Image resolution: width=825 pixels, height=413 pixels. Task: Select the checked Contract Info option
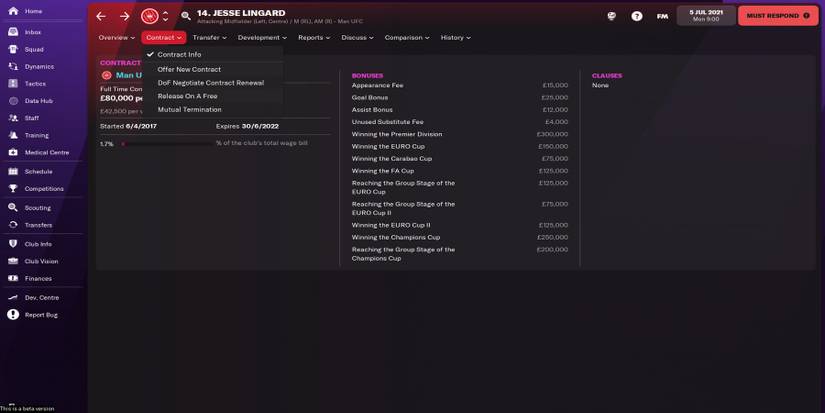(179, 55)
